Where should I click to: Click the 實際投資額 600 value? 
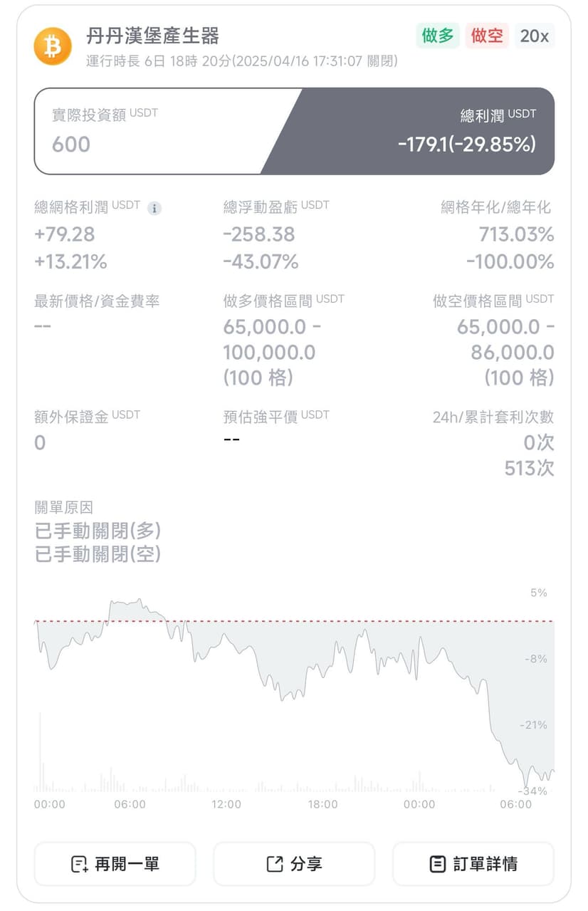(71, 145)
